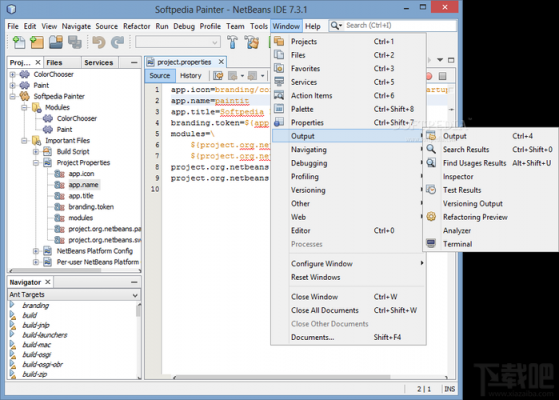Image resolution: width=559 pixels, height=400 pixels.
Task: Open the Ant Targets dropdown
Action: pos(74,295)
